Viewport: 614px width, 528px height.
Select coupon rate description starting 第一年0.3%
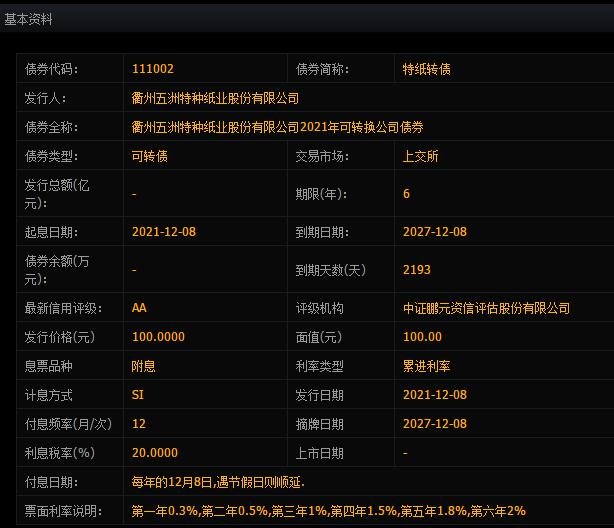(x=329, y=511)
